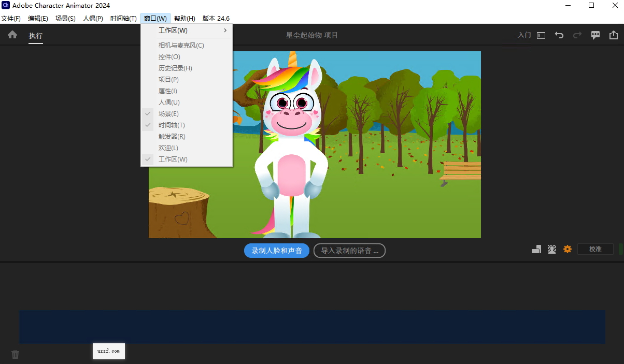Viewport: 624px width, 364px height.
Task: Click the share/export icon top-right
Action: (x=614, y=35)
